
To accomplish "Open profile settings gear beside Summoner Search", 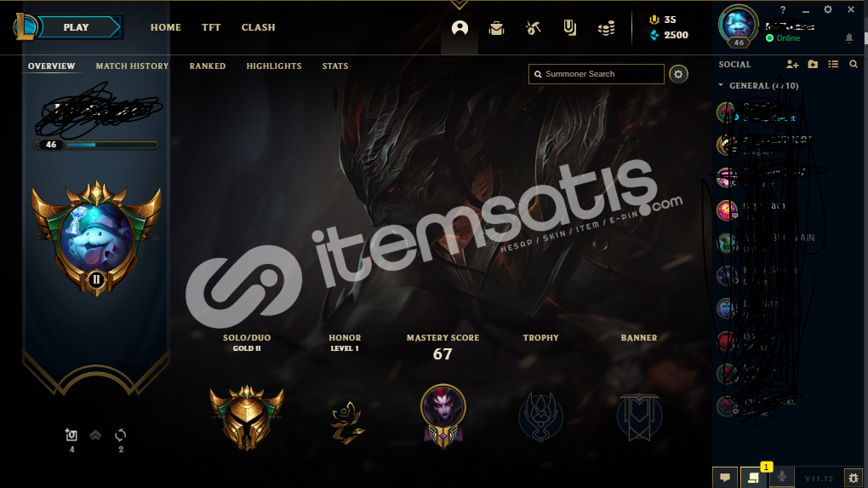I will (678, 74).
